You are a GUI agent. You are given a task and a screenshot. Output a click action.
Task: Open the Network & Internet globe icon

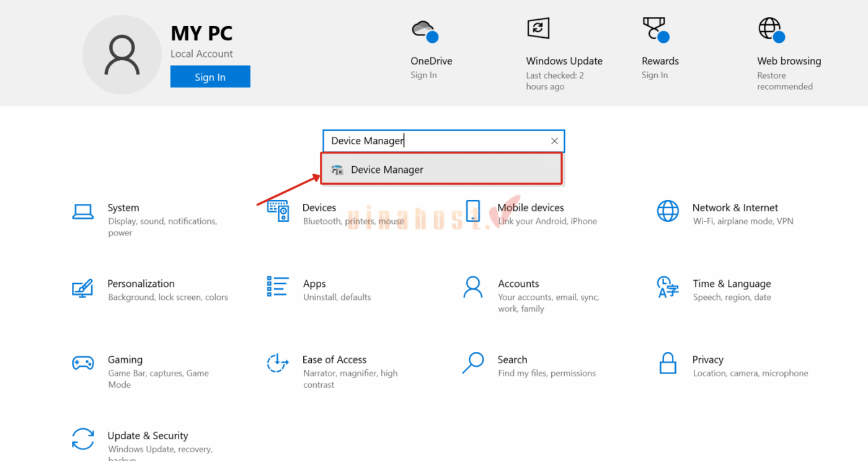[x=668, y=211]
